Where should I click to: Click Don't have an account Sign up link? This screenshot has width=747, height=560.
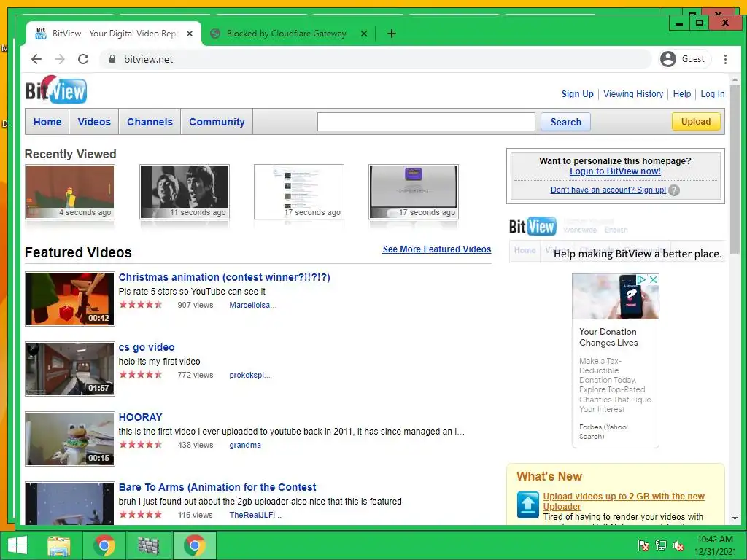(x=608, y=190)
